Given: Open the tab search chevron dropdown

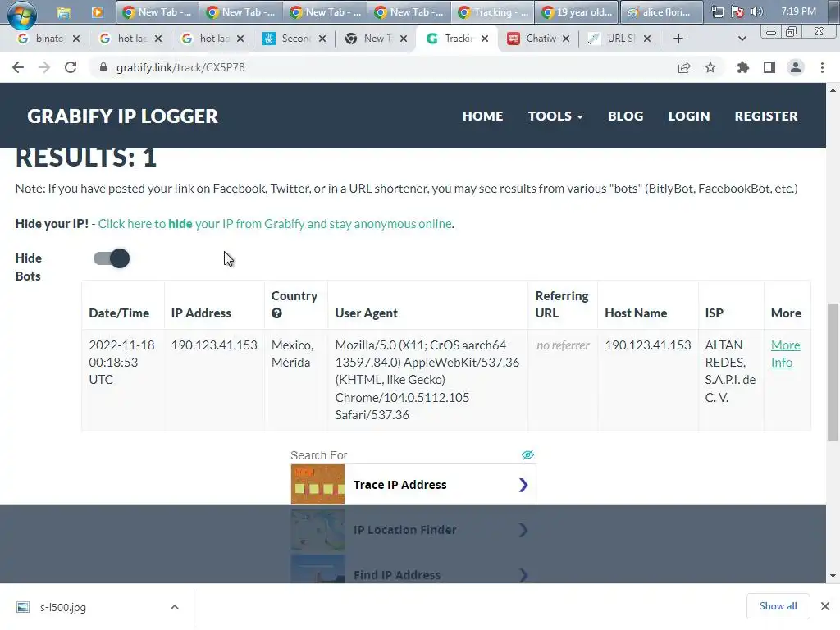Looking at the screenshot, I should click(742, 39).
